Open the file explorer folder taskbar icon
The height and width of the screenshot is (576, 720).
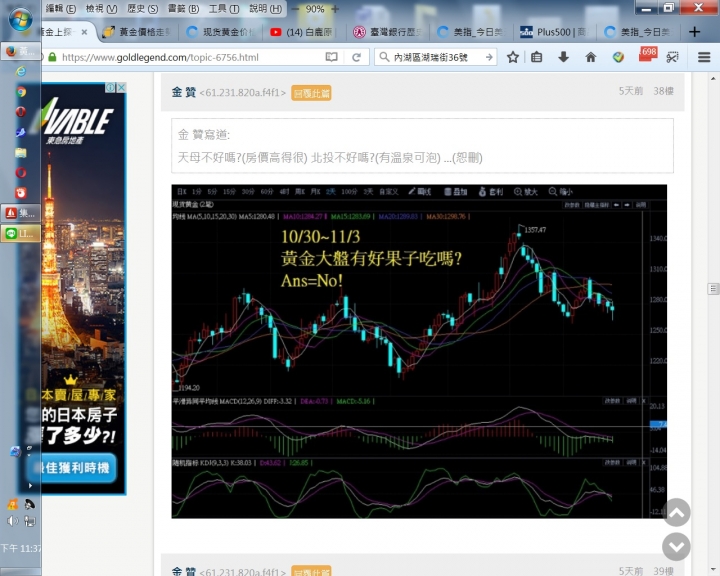coord(21,152)
